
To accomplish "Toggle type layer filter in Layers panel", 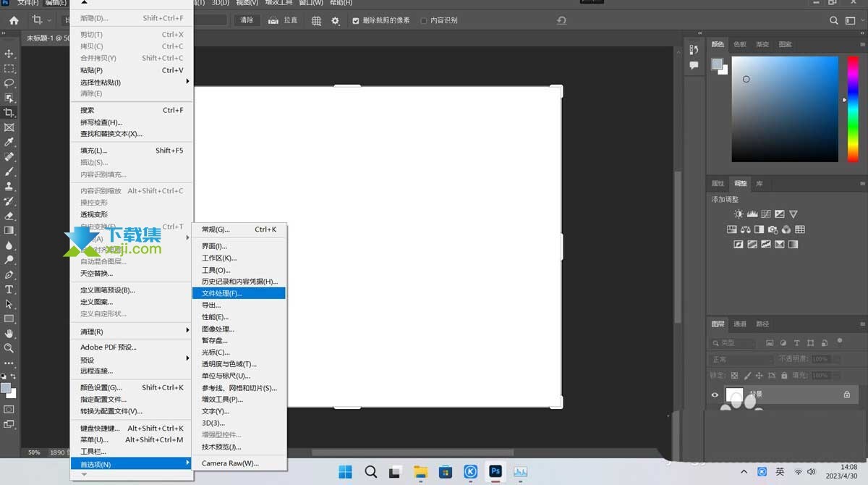I will tap(797, 343).
